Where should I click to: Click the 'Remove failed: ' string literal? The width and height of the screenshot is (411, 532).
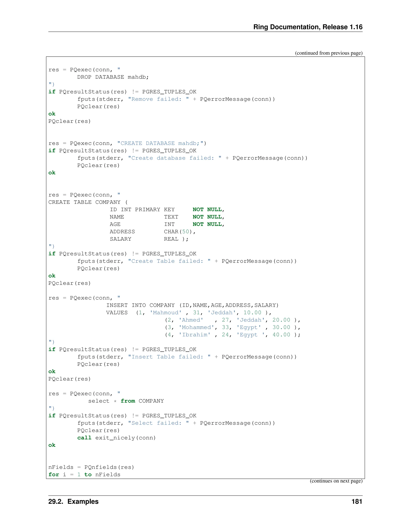point(158,99)
